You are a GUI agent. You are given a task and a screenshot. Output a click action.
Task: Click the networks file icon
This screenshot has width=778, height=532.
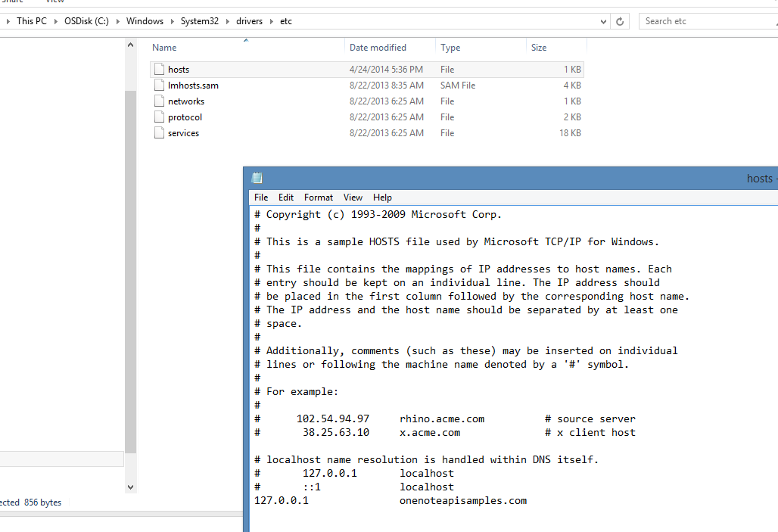point(159,101)
